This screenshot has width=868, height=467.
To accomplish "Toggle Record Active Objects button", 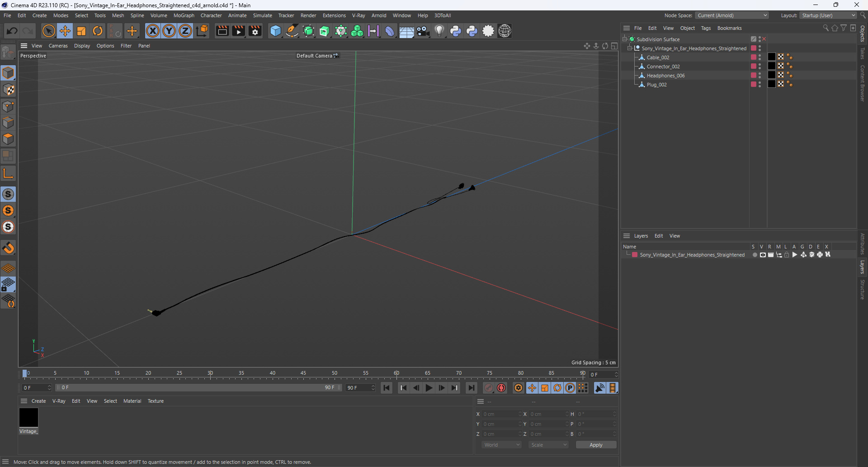I will [x=489, y=388].
